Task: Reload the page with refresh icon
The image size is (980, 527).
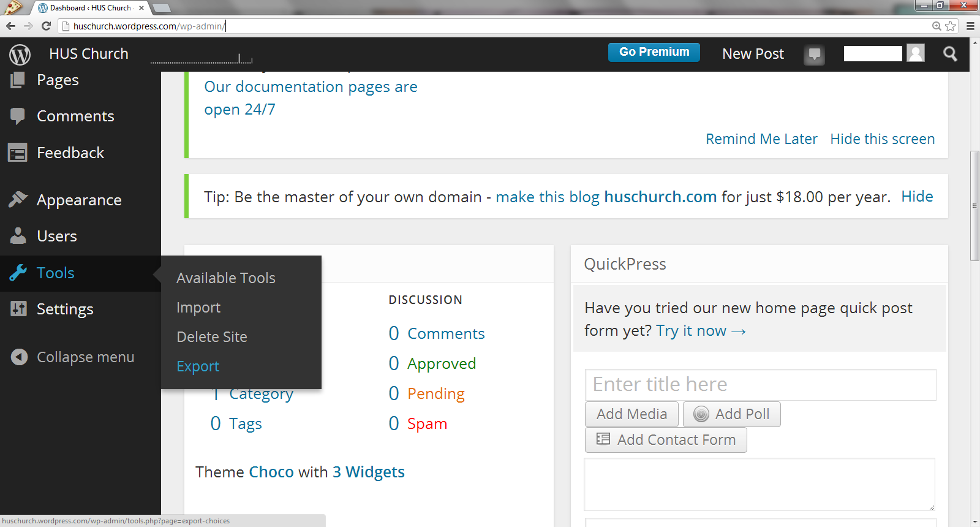Action: click(x=46, y=26)
